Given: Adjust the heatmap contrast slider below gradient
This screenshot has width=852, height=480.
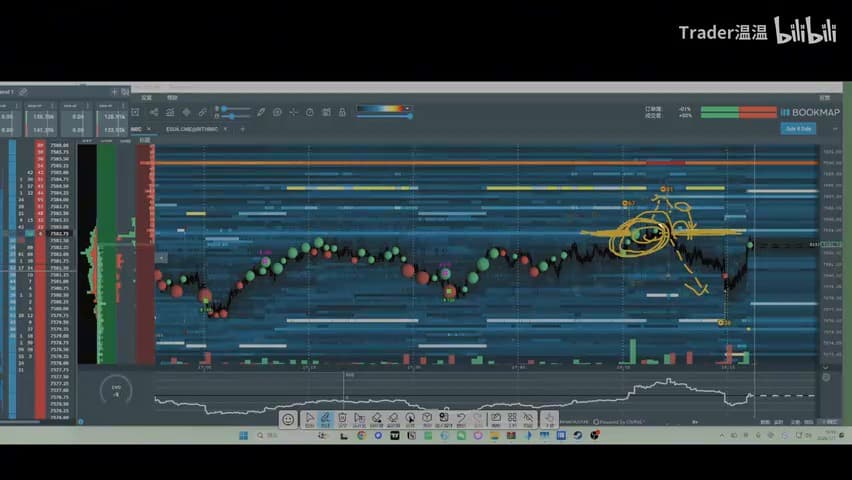Looking at the screenshot, I should [384, 116].
